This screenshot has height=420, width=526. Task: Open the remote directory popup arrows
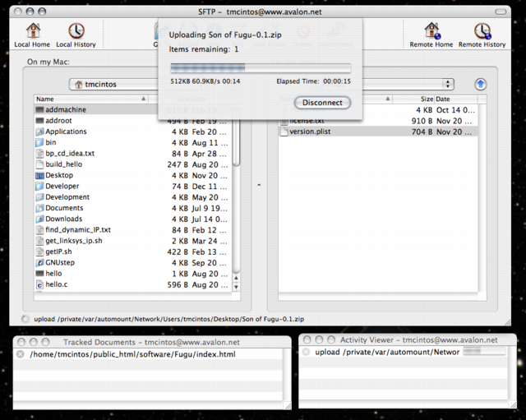pyautogui.click(x=447, y=84)
